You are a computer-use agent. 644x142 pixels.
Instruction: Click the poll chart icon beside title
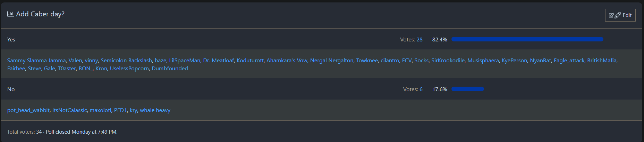point(10,14)
